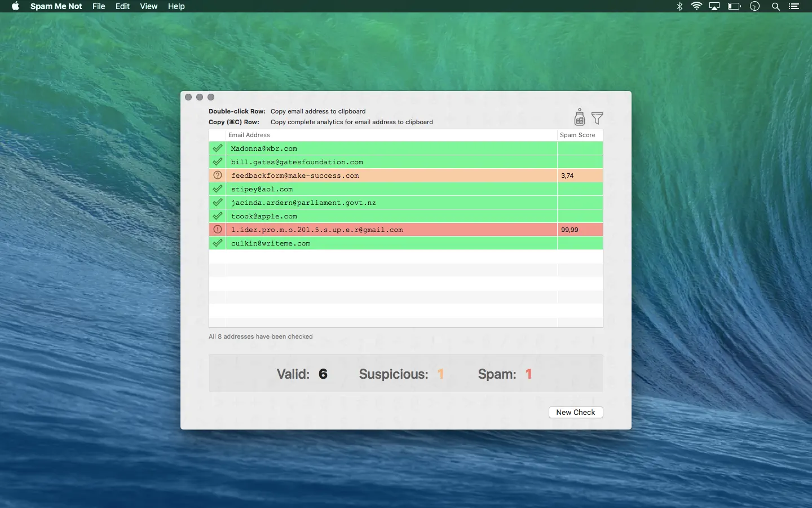The image size is (812, 508).
Task: Click the battery status icon
Action: click(x=734, y=6)
